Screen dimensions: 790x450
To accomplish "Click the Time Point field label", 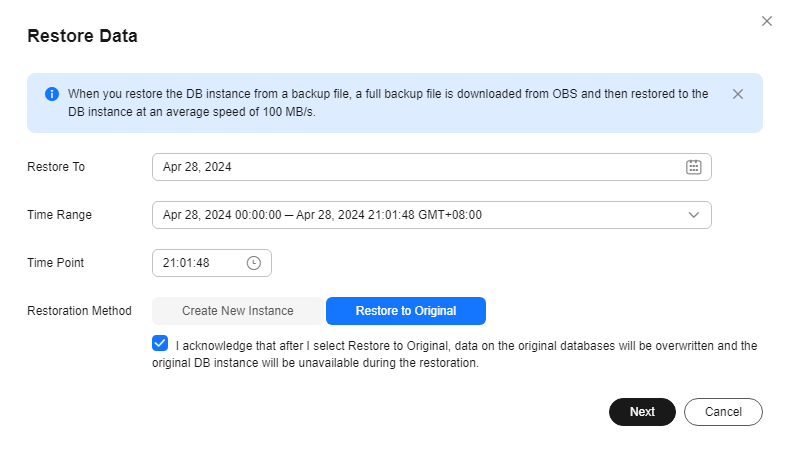I will [x=56, y=263].
